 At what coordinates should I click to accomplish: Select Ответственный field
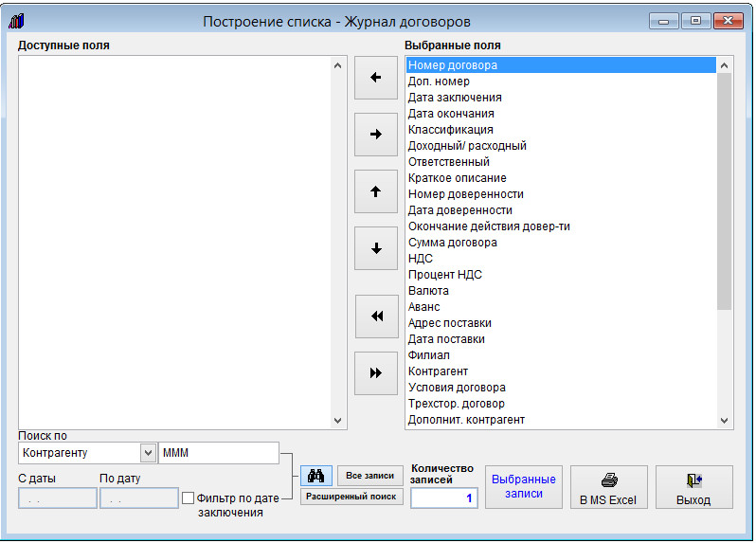tap(562, 162)
